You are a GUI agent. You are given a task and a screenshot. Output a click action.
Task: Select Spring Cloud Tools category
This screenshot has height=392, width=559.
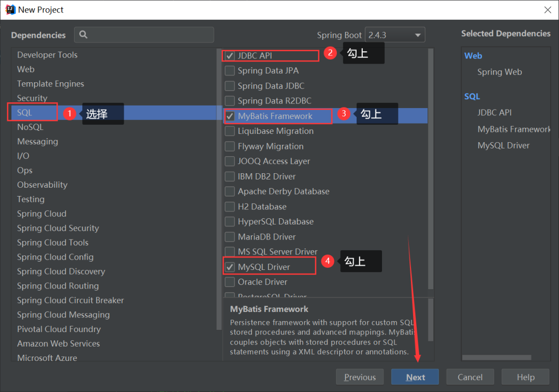53,243
